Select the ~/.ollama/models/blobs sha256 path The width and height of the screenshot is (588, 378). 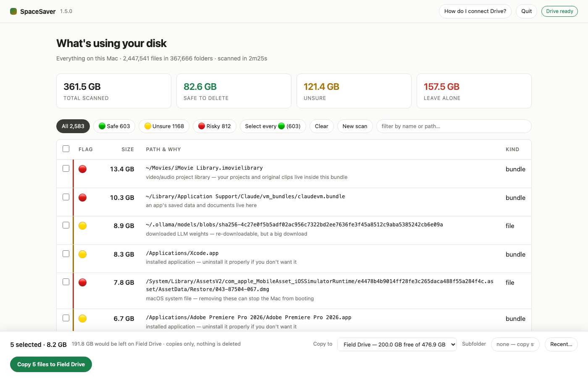tap(294, 225)
